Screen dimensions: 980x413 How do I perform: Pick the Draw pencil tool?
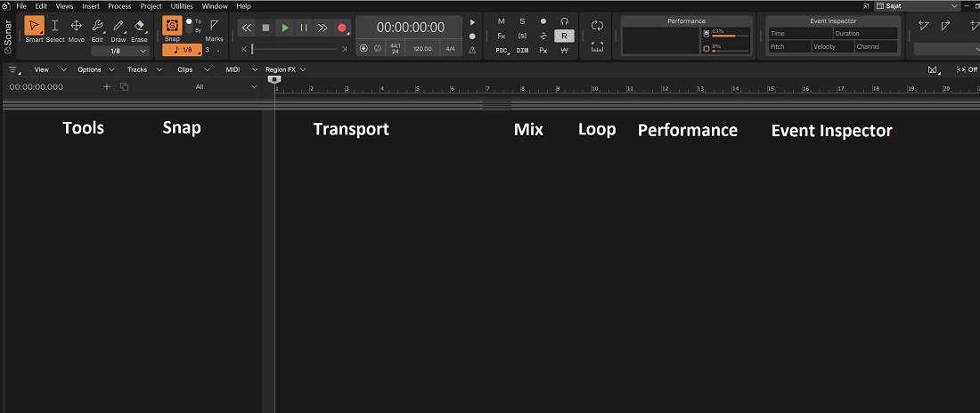coord(118,29)
